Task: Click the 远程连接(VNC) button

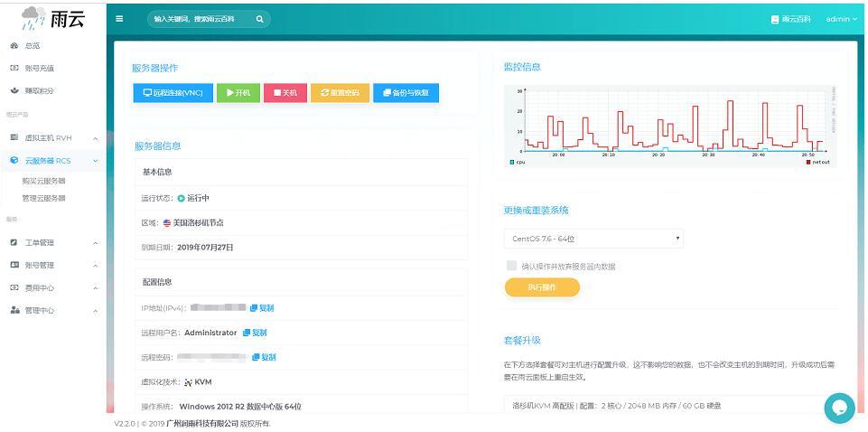Action: coord(173,92)
